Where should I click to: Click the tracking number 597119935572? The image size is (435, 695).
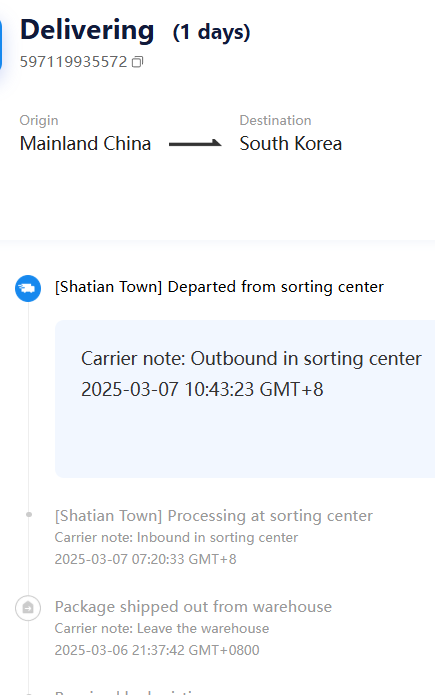coord(74,62)
